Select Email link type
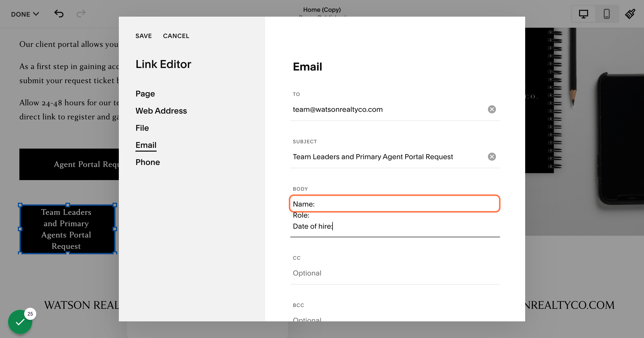The height and width of the screenshot is (338, 644). pyautogui.click(x=146, y=145)
